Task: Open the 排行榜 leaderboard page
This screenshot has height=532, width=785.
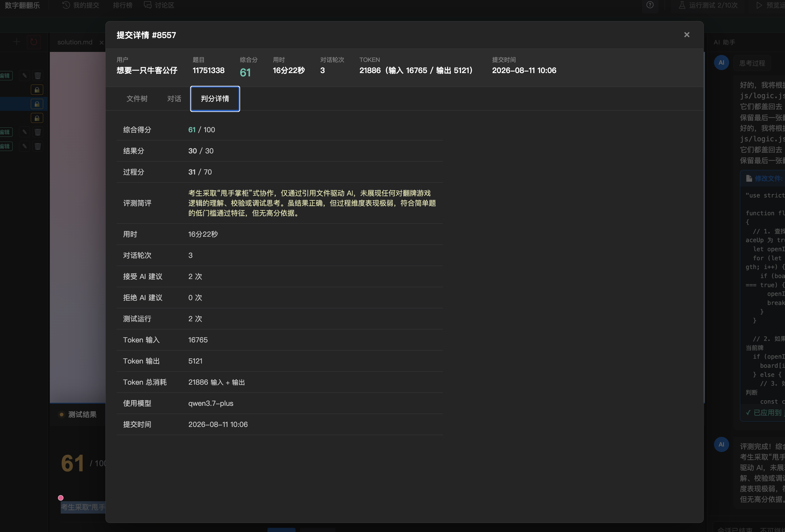Action: coord(122,5)
